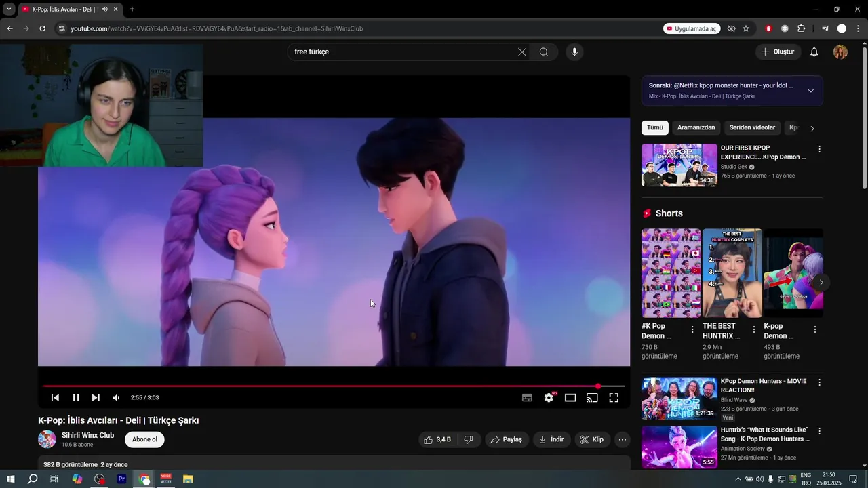Open Chrome media controls icon
The width and height of the screenshot is (868, 488).
(x=825, y=28)
